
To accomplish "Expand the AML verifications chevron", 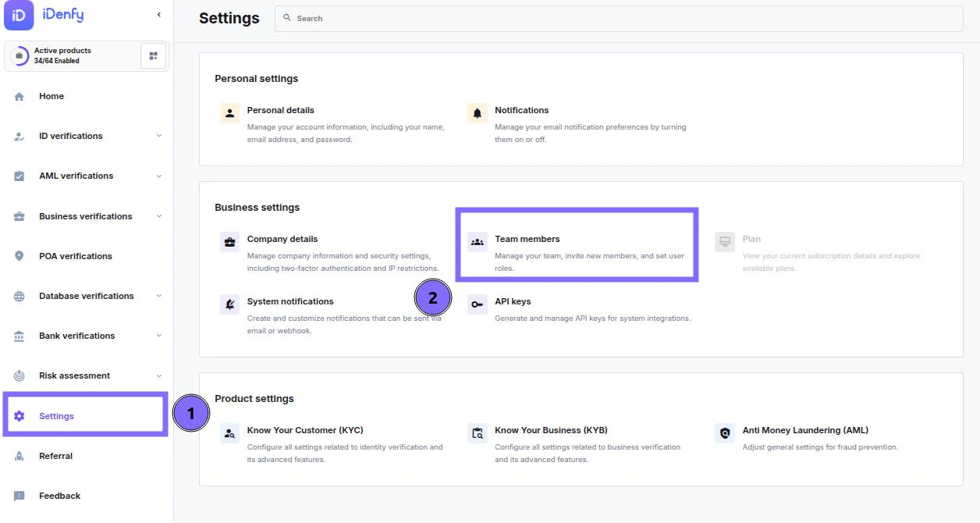I will (x=159, y=176).
